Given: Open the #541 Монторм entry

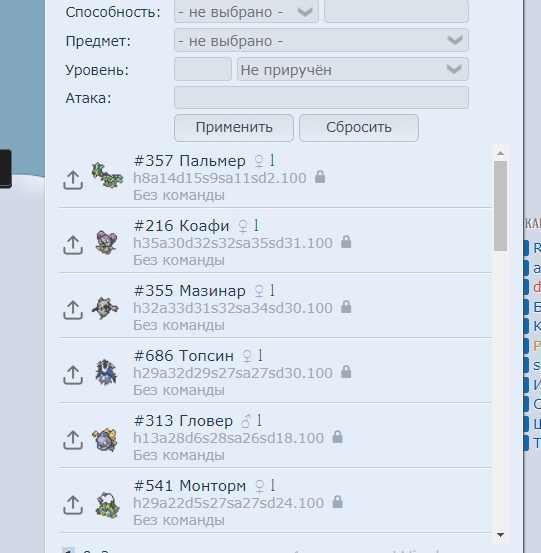Looking at the screenshot, I should (x=275, y=501).
